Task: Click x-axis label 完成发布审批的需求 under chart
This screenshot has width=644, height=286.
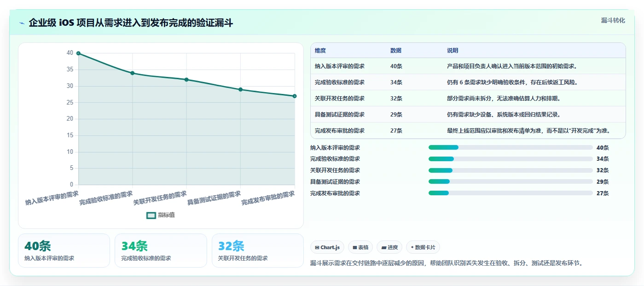Action: (x=268, y=198)
